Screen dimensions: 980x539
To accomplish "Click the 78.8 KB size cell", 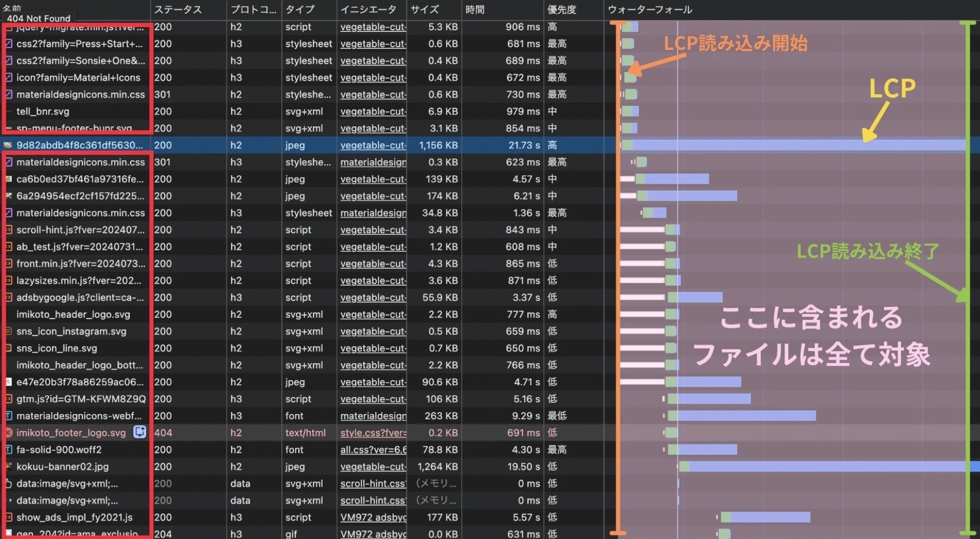I will pos(440,450).
